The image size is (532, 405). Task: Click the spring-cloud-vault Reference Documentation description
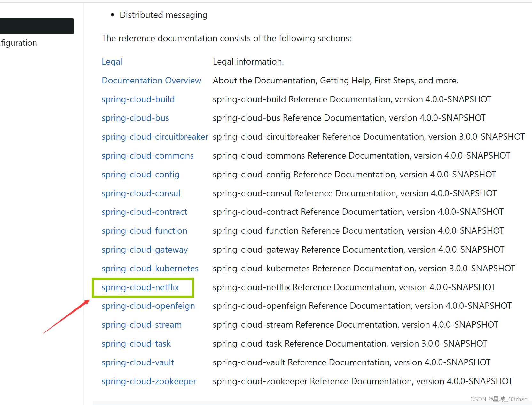[x=352, y=362]
